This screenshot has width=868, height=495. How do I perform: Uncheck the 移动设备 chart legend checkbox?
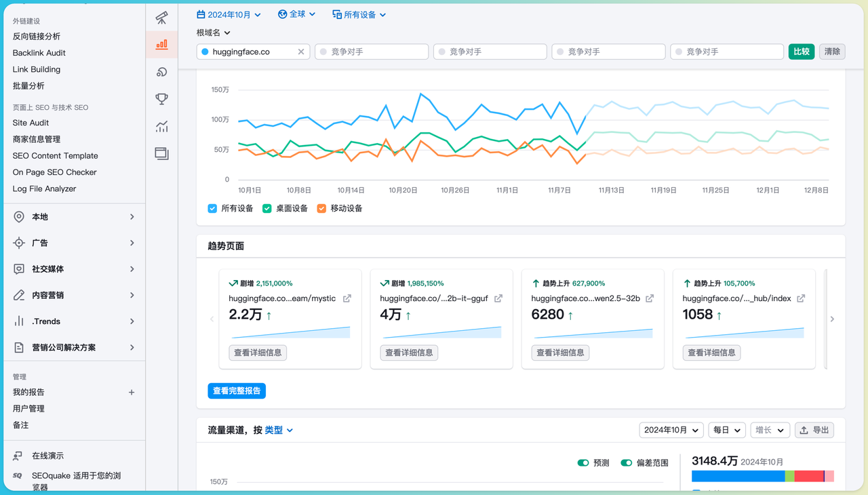click(x=321, y=208)
